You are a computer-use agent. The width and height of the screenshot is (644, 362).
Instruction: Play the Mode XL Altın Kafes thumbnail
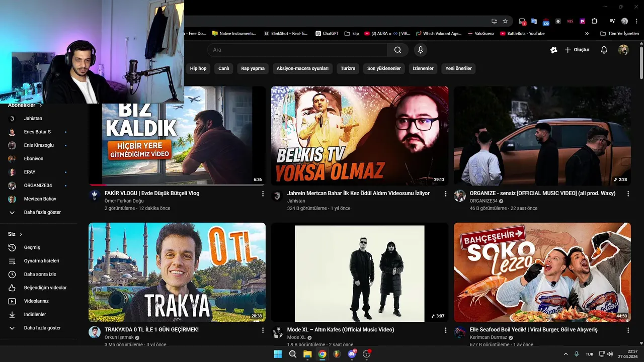pyautogui.click(x=360, y=273)
